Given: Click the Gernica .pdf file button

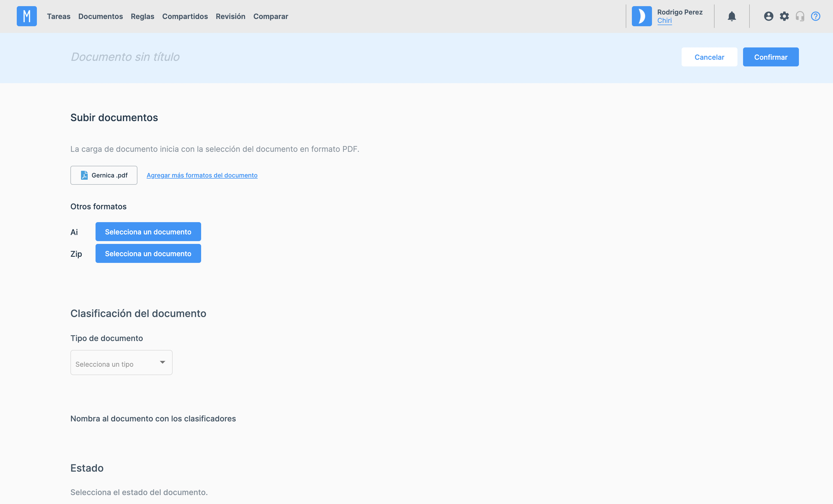Looking at the screenshot, I should pos(104,175).
